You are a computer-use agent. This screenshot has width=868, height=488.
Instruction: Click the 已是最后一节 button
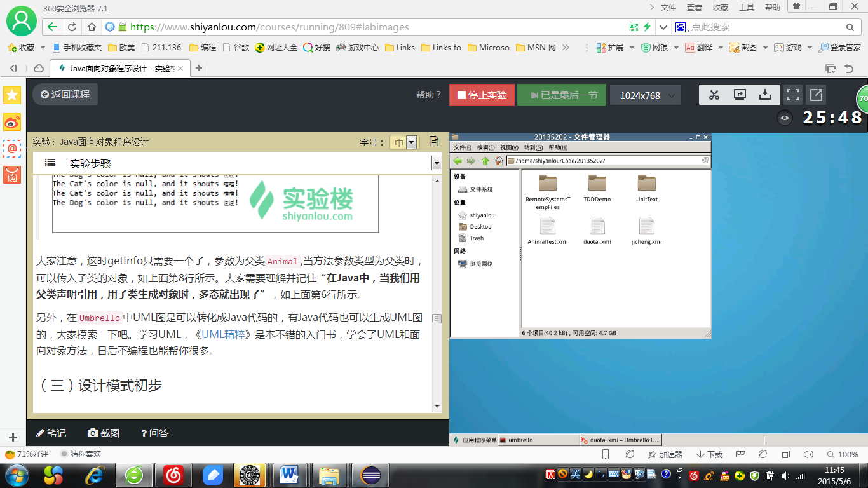coord(562,95)
